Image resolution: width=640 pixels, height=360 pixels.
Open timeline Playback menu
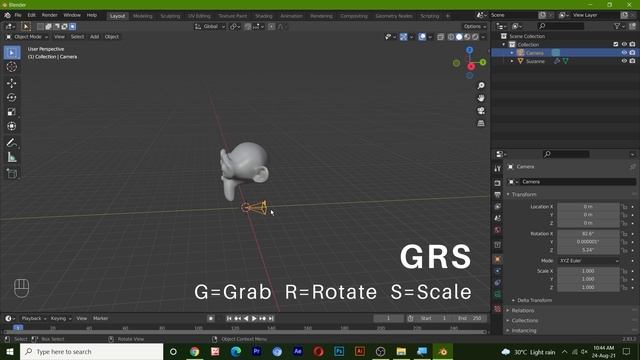[x=33, y=318]
